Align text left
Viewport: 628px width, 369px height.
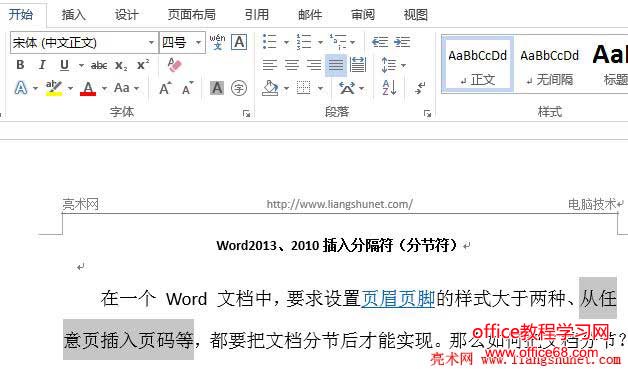[270, 65]
